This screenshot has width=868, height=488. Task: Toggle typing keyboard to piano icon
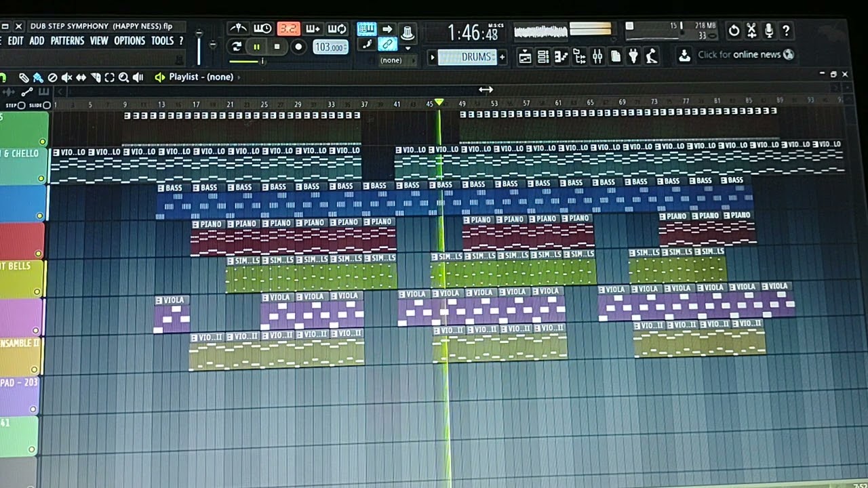point(367,28)
